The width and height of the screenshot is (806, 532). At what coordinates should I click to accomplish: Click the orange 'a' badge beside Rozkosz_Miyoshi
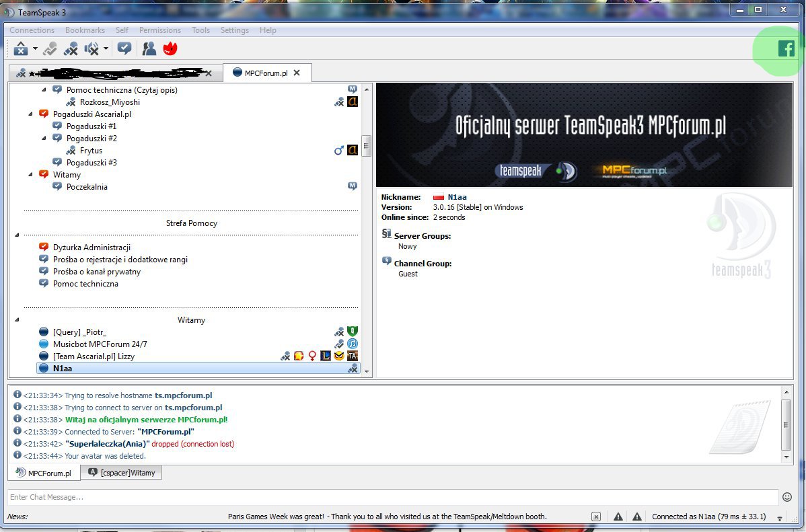353,102
